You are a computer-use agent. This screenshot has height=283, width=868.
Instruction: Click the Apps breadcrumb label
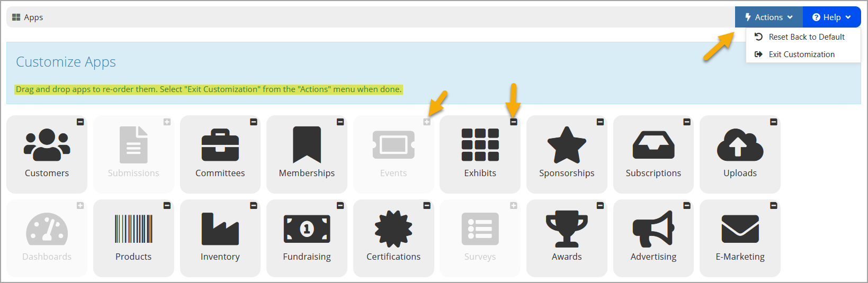tap(33, 17)
